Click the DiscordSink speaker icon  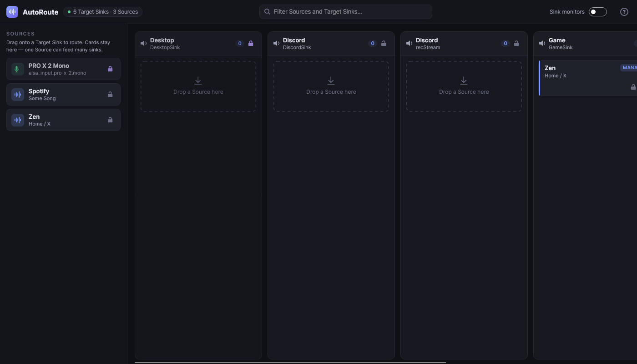[276, 43]
